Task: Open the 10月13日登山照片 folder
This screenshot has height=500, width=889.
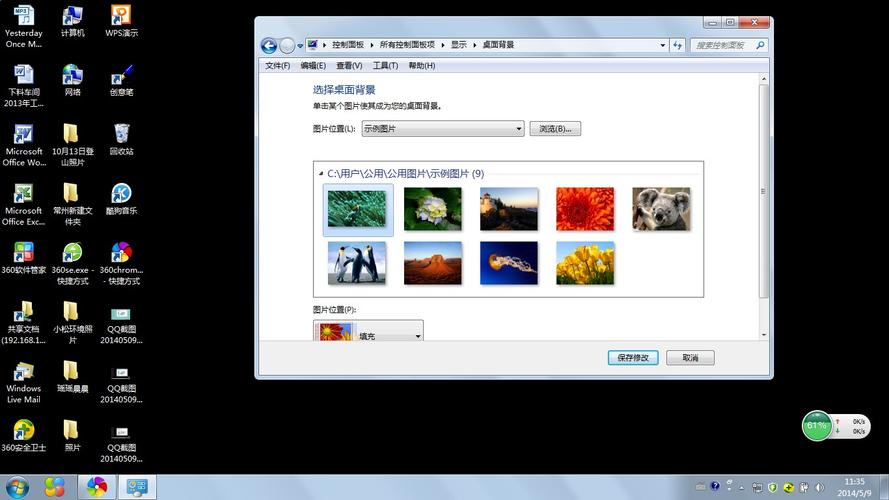Action: pos(73,145)
